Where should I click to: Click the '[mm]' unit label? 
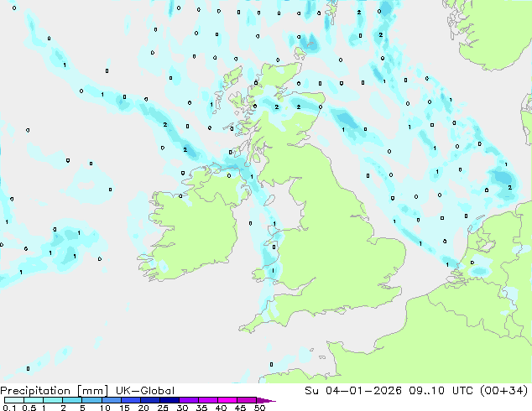(92, 391)
